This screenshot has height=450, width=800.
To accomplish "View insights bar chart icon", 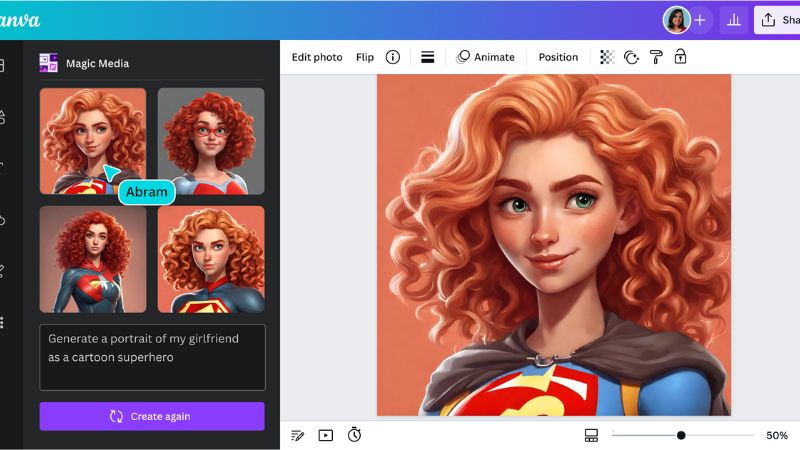I will pos(734,20).
